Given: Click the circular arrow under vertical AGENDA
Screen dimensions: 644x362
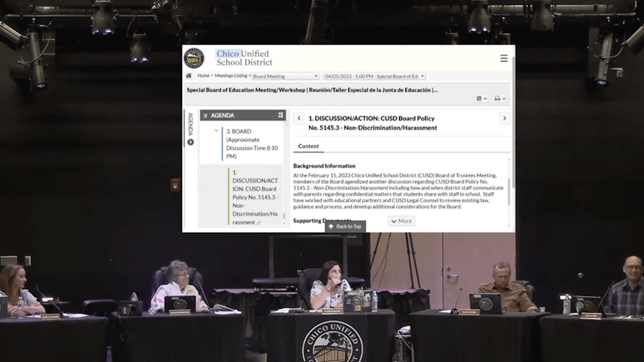Looking at the screenshot, I should pyautogui.click(x=191, y=142).
